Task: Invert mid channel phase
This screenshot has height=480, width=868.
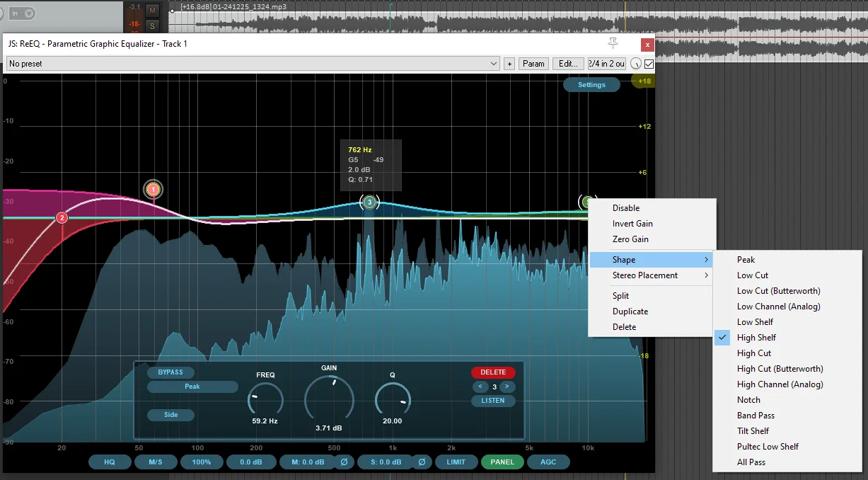Action: pyautogui.click(x=344, y=462)
